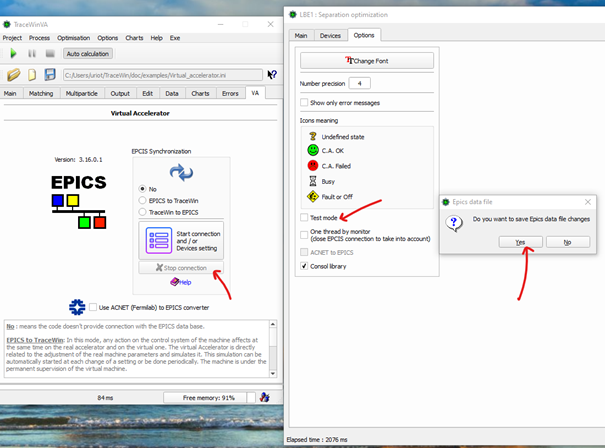The height and width of the screenshot is (448, 605).
Task: Click the EPICS synchronization arrows icon
Action: 181,172
